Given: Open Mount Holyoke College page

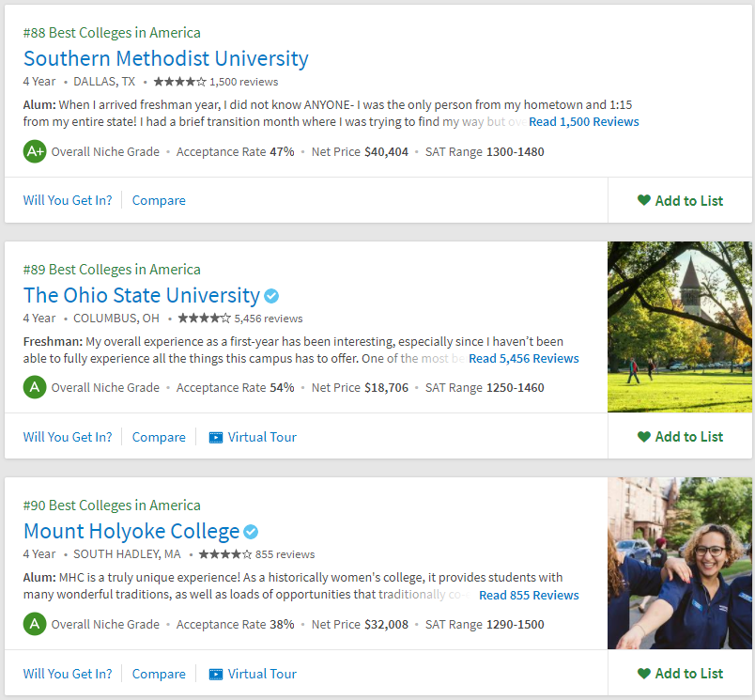Looking at the screenshot, I should [131, 532].
